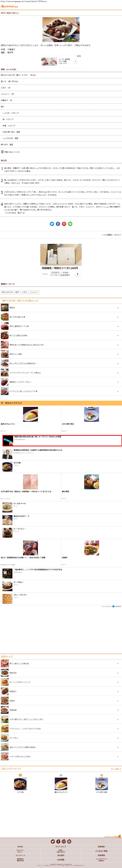The height and width of the screenshot is (868, 122).
Task: Open footer Facebook icon
Action: click(x=58, y=841)
